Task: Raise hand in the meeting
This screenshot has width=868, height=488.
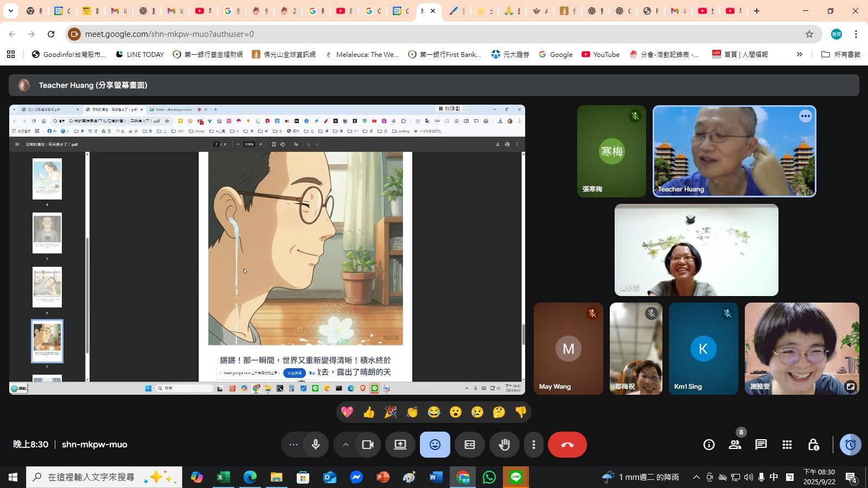Action: click(505, 445)
